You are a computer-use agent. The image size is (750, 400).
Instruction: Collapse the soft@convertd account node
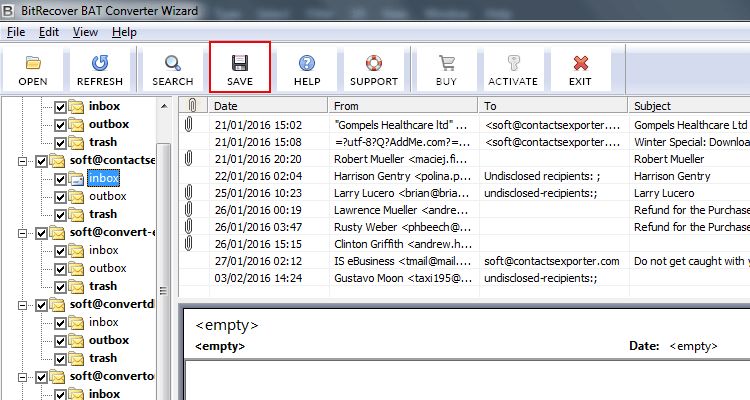(22, 305)
